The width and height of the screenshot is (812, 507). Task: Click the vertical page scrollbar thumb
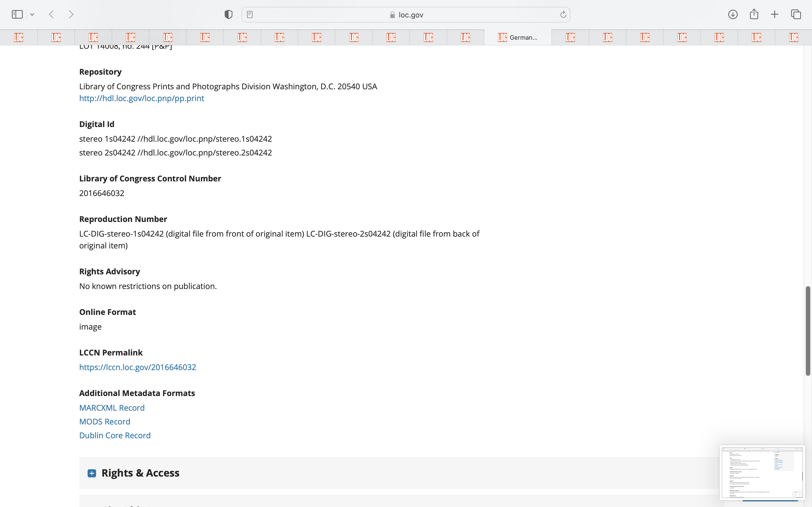point(808,330)
